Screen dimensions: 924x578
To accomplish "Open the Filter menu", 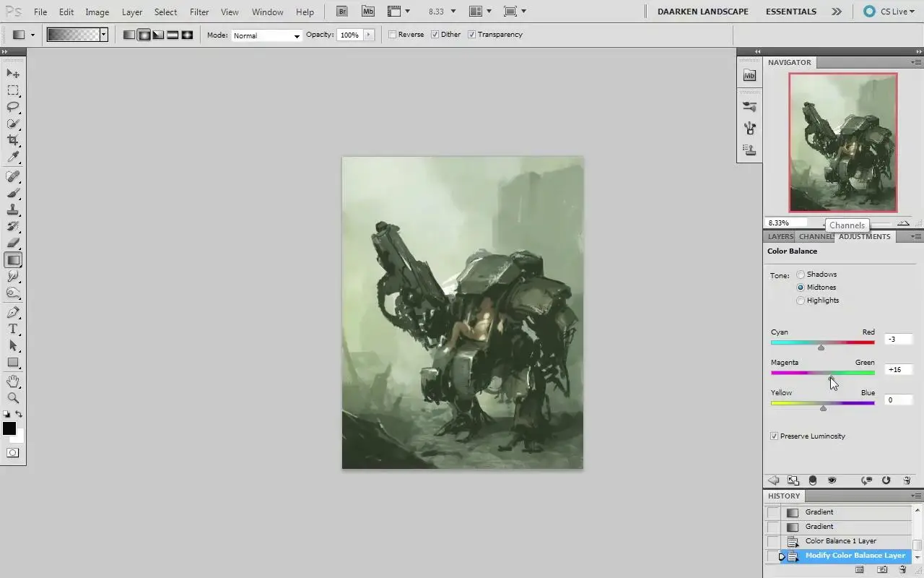I will point(199,12).
